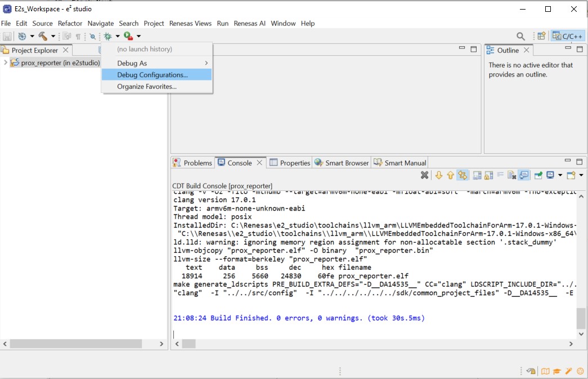The image size is (588, 379).
Task: Minimize the Outline panel
Action: click(568, 48)
